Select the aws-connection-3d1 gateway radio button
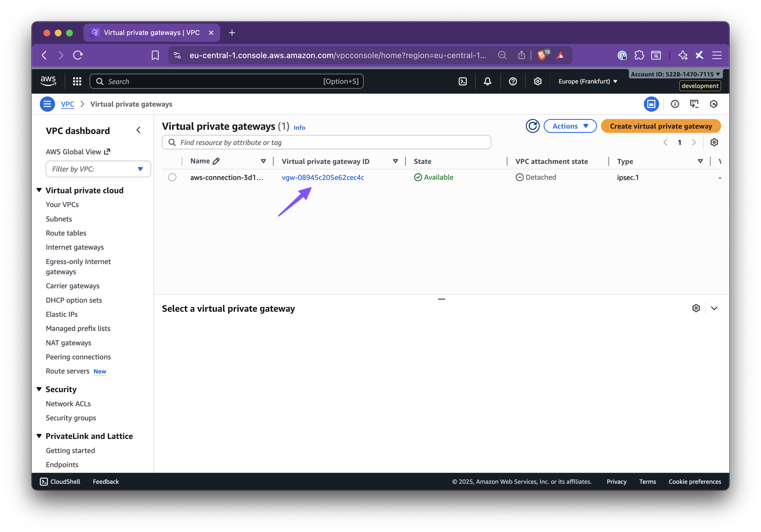 (x=172, y=178)
